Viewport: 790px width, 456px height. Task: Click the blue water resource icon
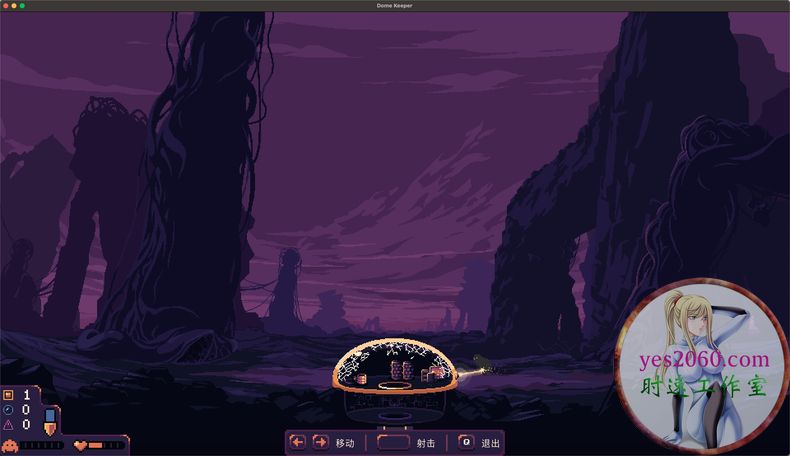point(8,410)
